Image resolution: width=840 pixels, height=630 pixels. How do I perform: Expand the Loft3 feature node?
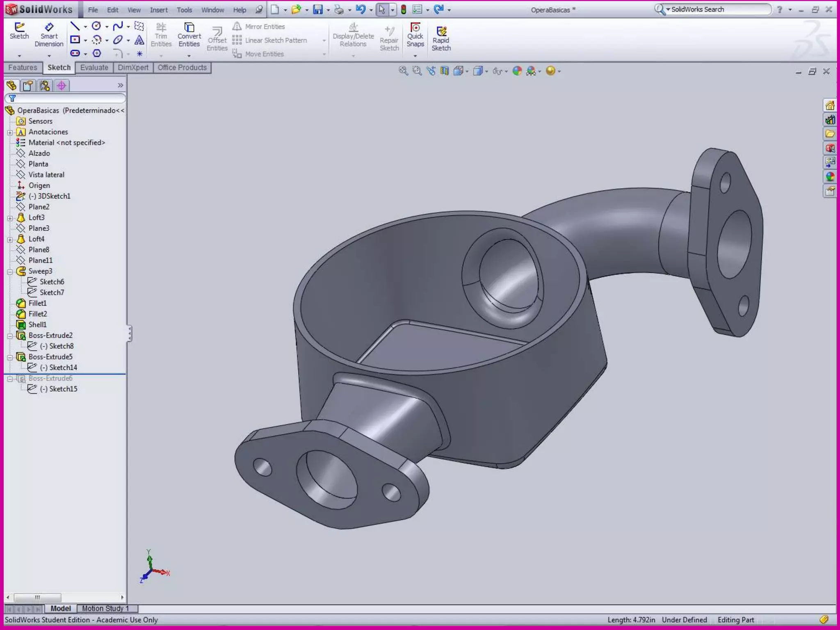click(x=10, y=218)
